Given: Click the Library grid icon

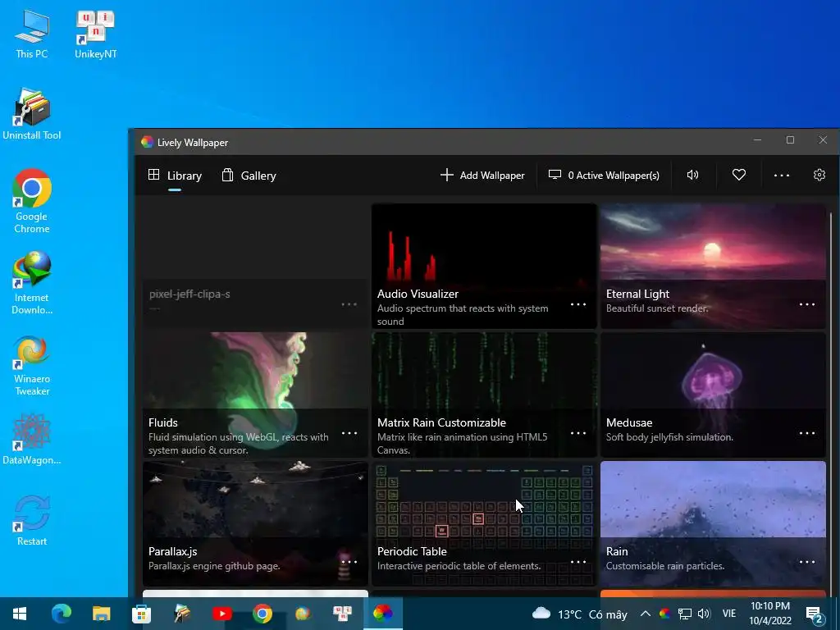Looking at the screenshot, I should (153, 175).
